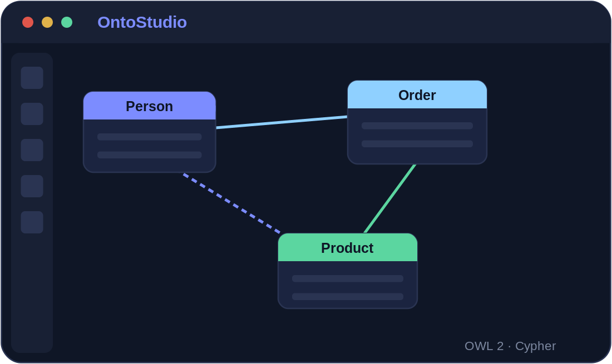Click the green maximize dot

pyautogui.click(x=67, y=22)
